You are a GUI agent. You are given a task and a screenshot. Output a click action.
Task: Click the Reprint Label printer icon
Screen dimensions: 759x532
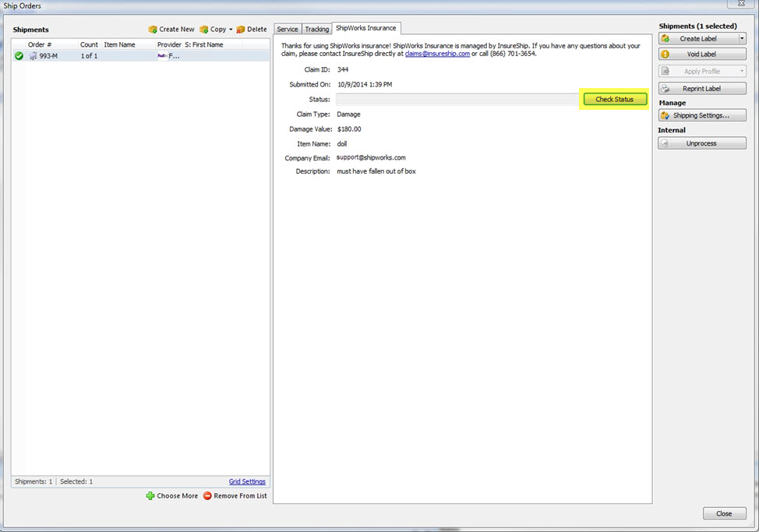click(665, 89)
